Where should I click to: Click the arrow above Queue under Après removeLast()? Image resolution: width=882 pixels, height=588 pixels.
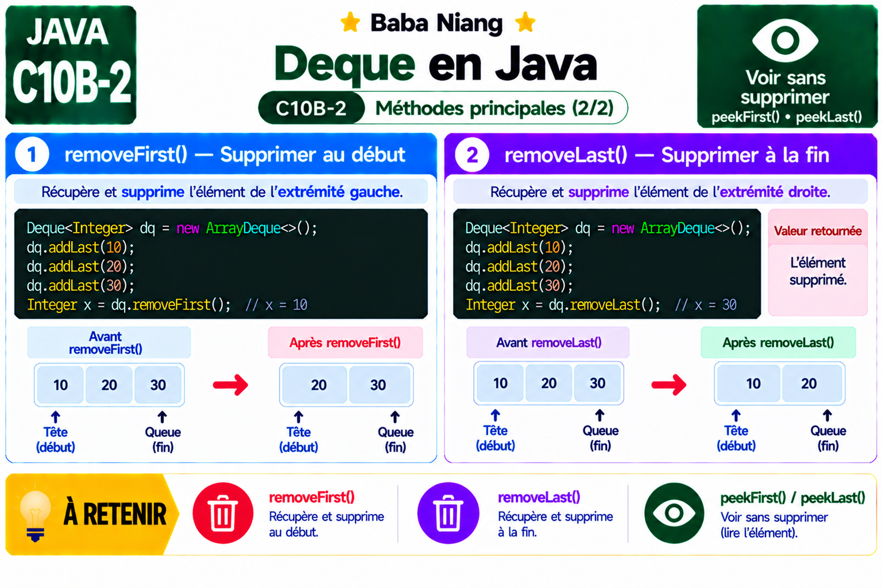point(827,416)
